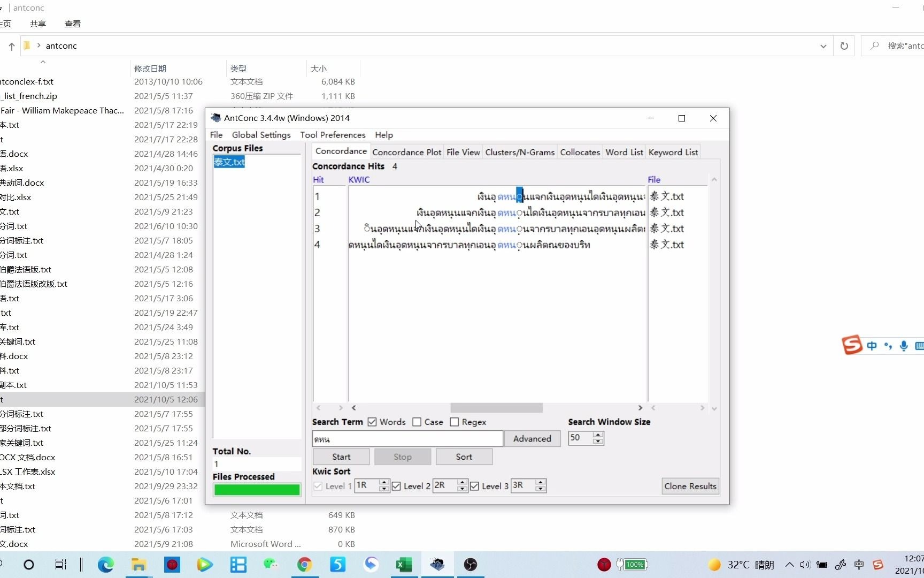Click the Cortana circle search icon
This screenshot has width=924, height=578.
coord(29,565)
